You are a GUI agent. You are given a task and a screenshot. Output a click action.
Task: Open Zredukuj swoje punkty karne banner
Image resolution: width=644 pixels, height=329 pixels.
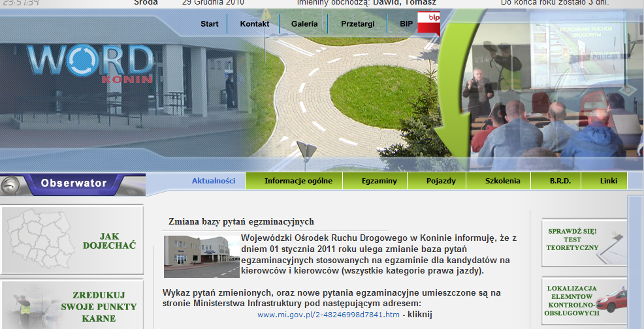[72, 305]
